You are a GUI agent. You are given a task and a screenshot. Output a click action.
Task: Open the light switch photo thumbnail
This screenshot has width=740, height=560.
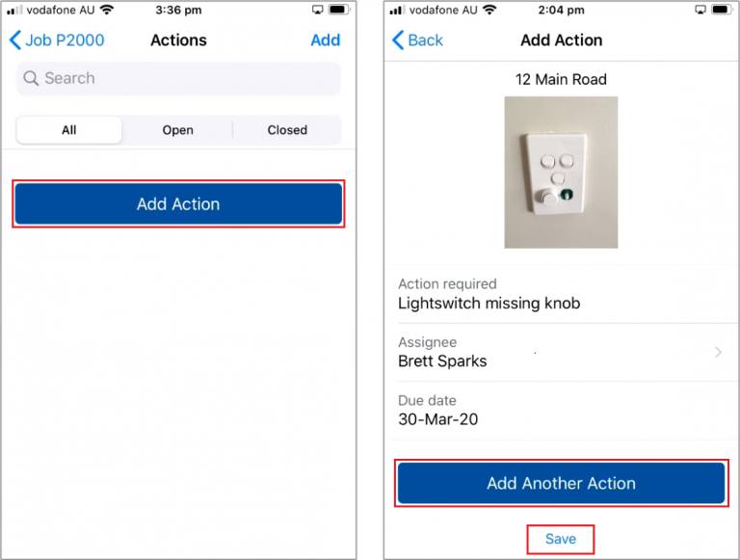[561, 173]
